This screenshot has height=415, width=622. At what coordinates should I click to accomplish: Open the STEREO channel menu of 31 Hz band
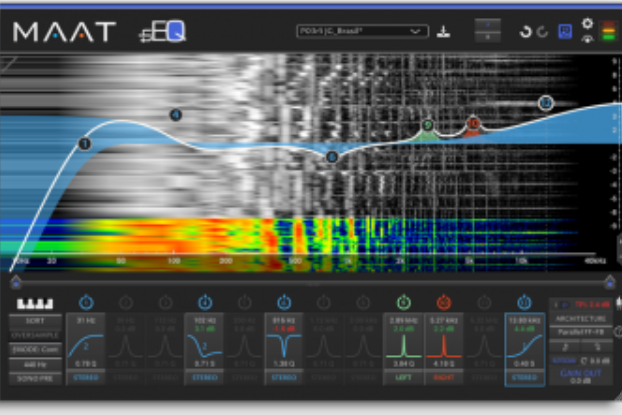pyautogui.click(x=86, y=377)
